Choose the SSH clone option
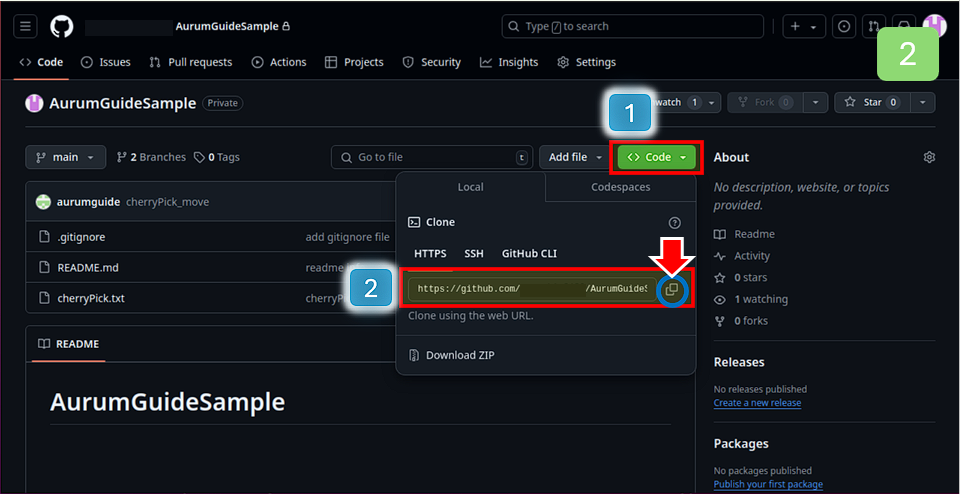Image resolution: width=960 pixels, height=494 pixels. click(x=473, y=253)
